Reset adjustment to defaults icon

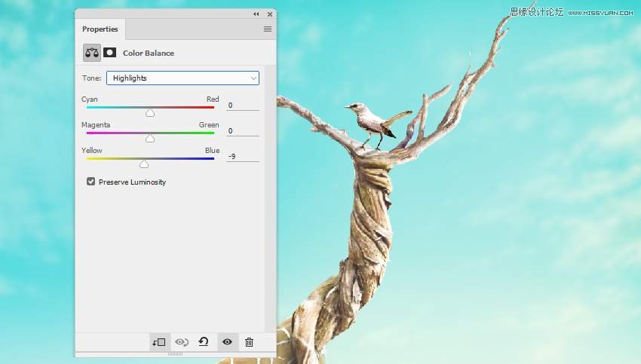point(203,342)
